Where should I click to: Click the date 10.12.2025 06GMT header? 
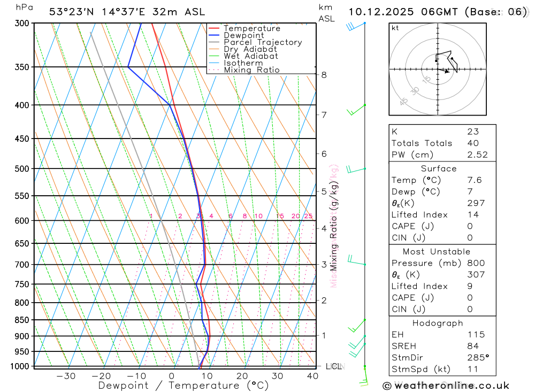point(403,12)
